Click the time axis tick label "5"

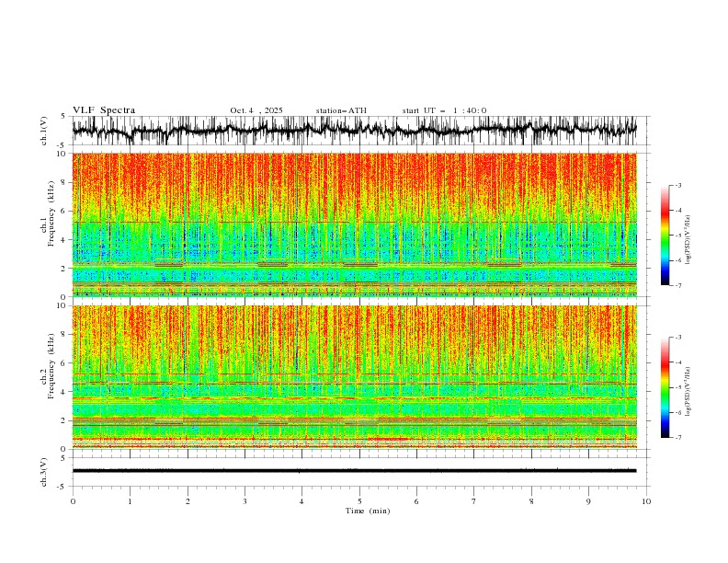click(359, 501)
